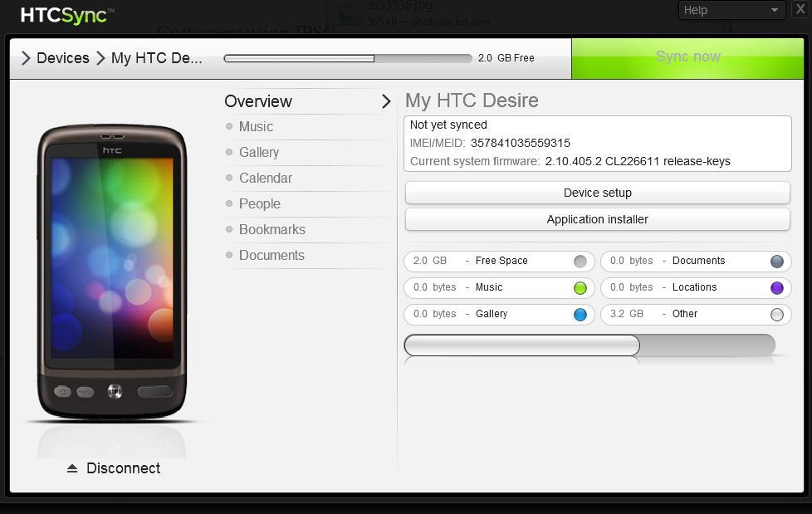Click the gray Free Space color dot
Image resolution: width=812 pixels, height=514 pixels.
580,261
